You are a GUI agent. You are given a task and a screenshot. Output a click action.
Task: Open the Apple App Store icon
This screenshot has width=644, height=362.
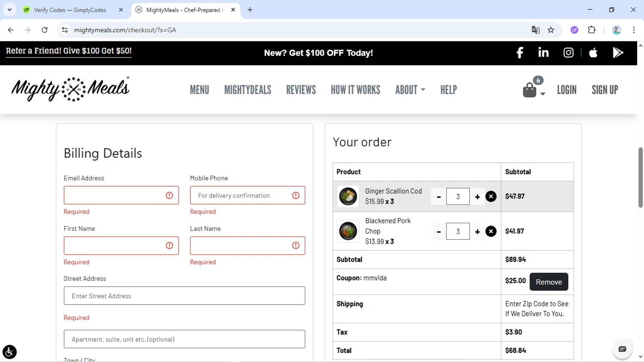(x=593, y=53)
